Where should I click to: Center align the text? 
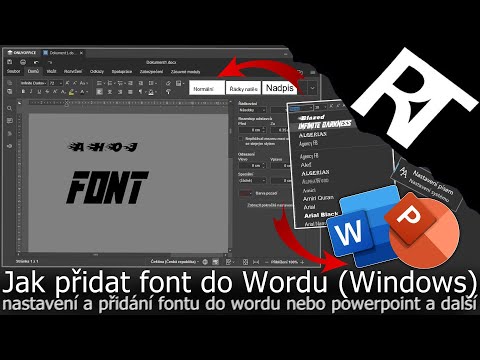point(110,92)
